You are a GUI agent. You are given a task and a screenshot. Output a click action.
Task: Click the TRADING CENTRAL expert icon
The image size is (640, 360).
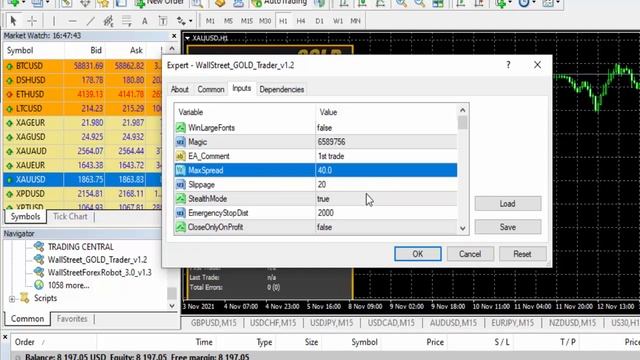[x=39, y=247]
